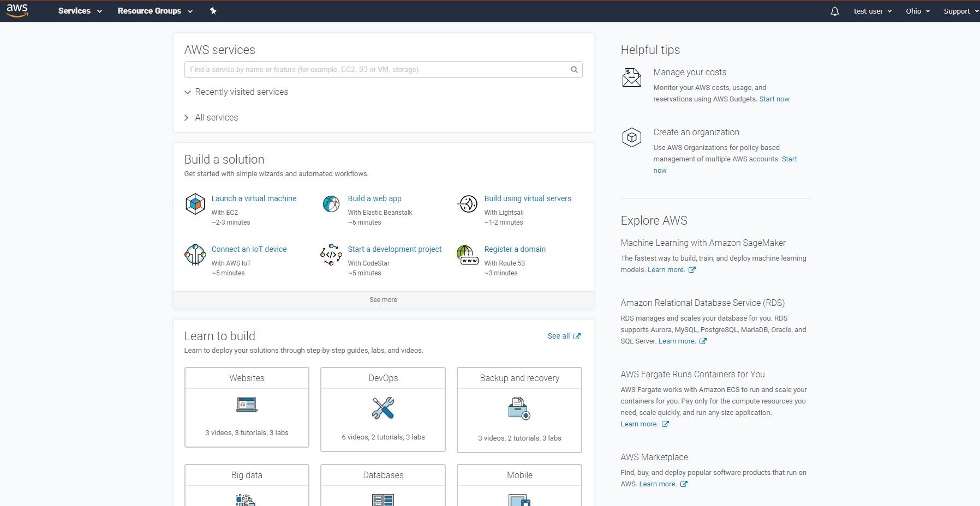
Task: Open the Services dropdown menu
Action: pyautogui.click(x=80, y=11)
